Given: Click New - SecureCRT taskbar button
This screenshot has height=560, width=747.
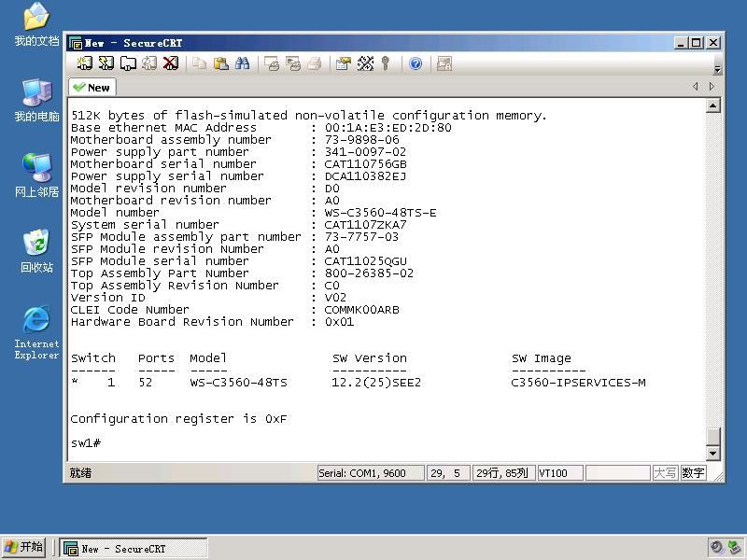Looking at the screenshot, I should click(x=134, y=549).
